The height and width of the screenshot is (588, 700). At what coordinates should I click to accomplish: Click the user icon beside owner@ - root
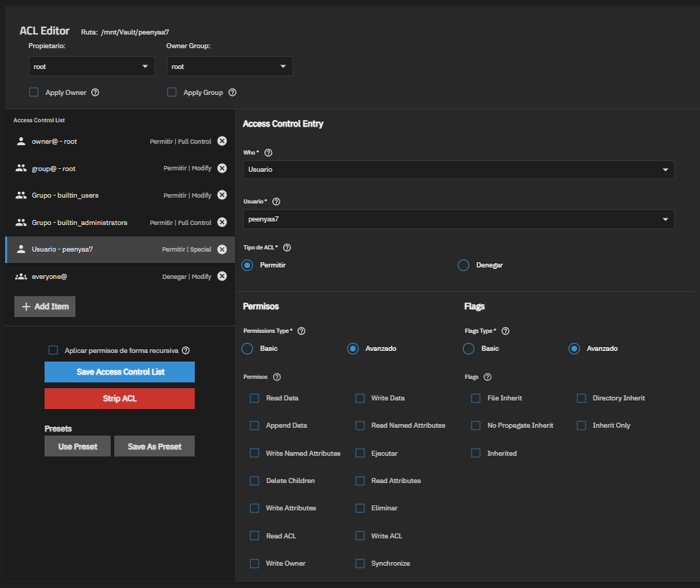click(x=21, y=141)
